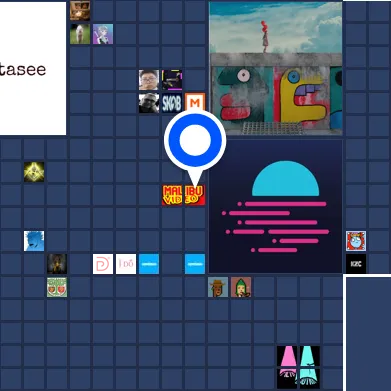Select the cowboy hat avatar tile
The width and height of the screenshot is (391, 391).
(218, 287)
